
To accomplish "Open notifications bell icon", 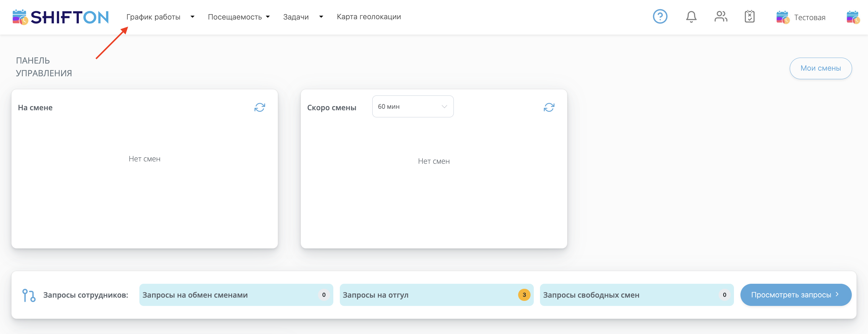I will pos(691,17).
